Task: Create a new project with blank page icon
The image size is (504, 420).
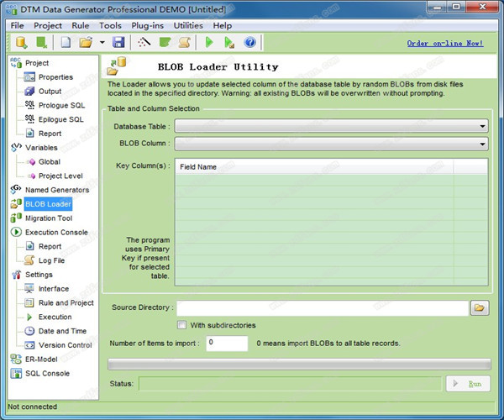Action: coord(66,42)
